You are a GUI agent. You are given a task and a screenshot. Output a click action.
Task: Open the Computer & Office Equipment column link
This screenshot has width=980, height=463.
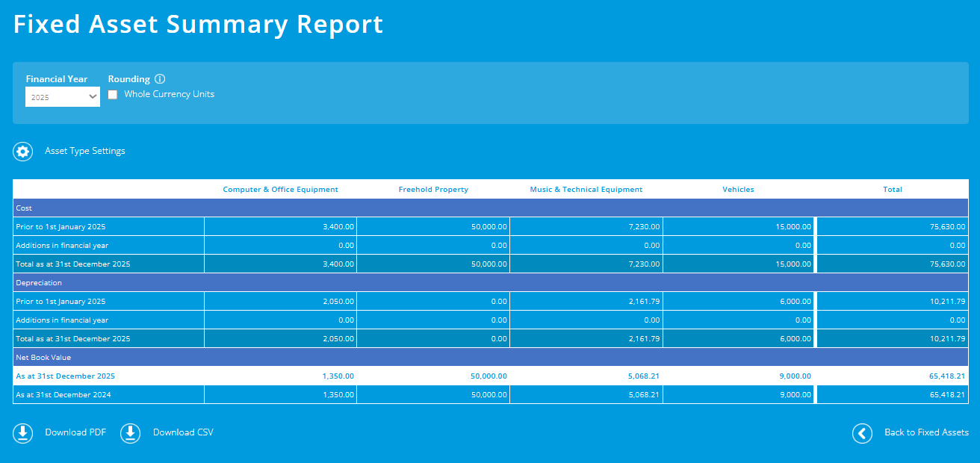click(280, 189)
